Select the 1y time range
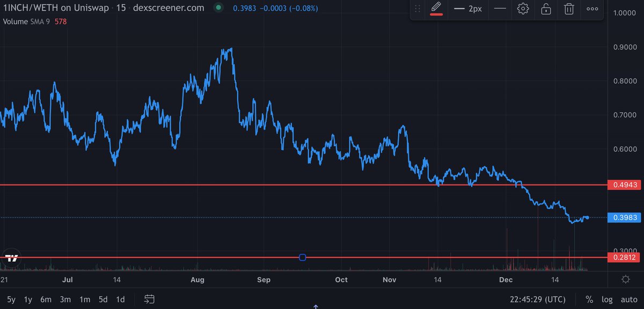The height and width of the screenshot is (309, 644). 28,299
